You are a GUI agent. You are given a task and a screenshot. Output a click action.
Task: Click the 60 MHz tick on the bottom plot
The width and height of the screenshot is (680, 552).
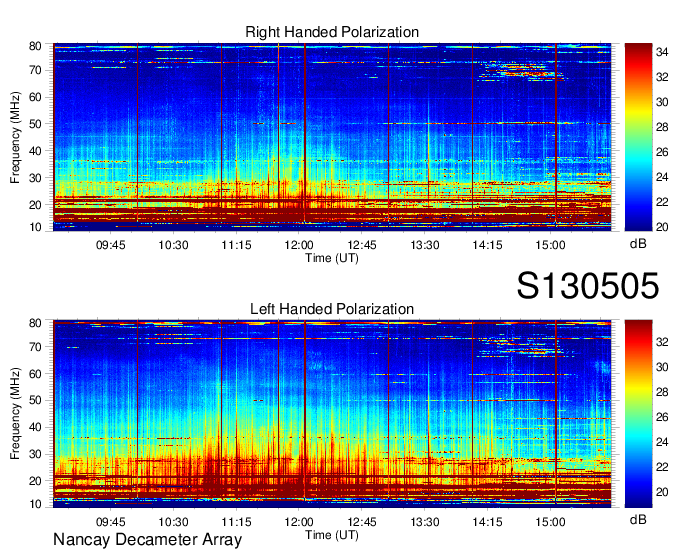[x=35, y=373]
